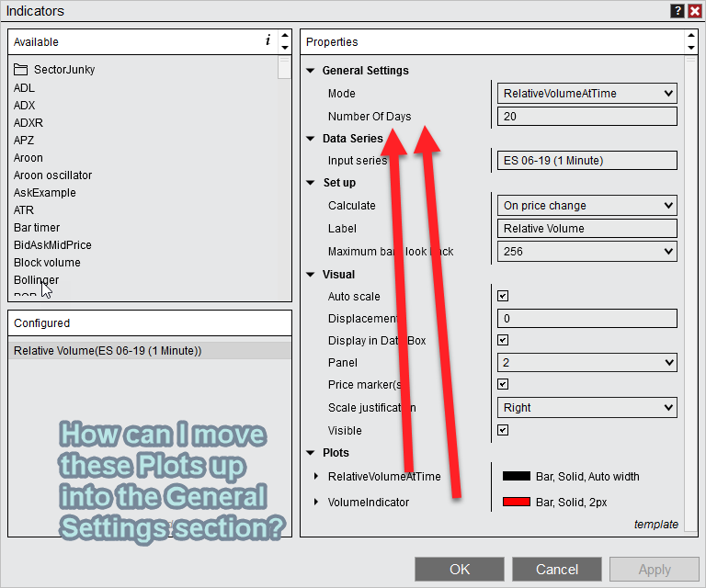Select Aroon oscillator indicator
706x588 pixels.
coord(52,175)
